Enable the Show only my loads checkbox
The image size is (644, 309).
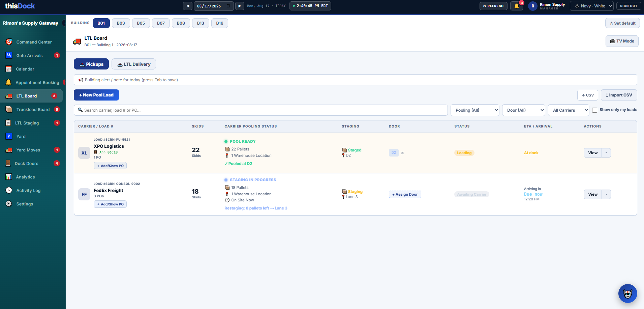click(595, 110)
